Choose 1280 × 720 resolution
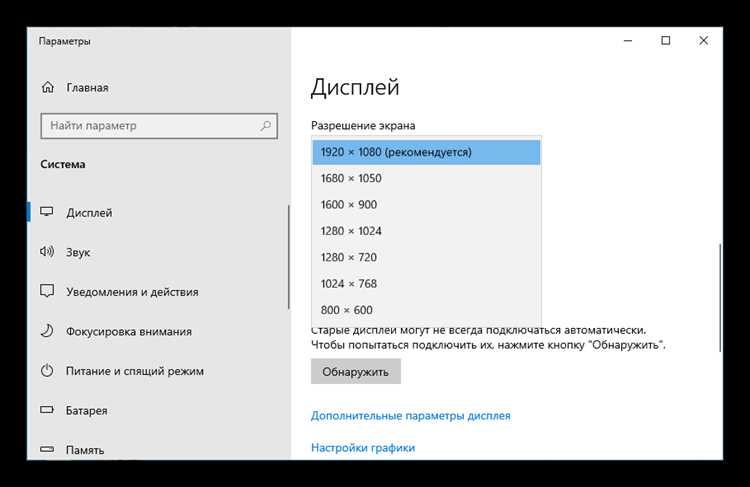750x487 pixels. [x=426, y=257]
